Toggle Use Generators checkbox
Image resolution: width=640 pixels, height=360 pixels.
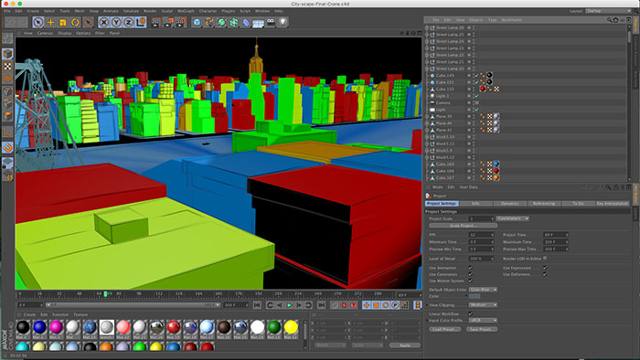click(x=470, y=274)
